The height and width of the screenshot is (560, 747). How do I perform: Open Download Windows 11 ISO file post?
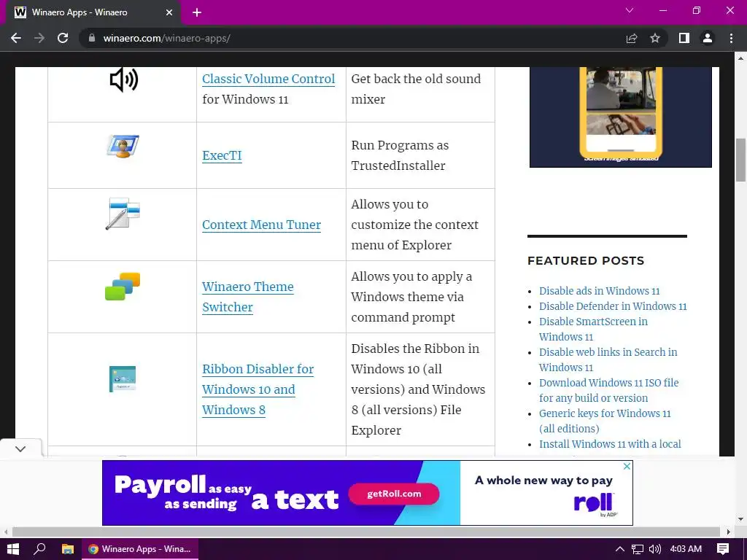tap(609, 390)
